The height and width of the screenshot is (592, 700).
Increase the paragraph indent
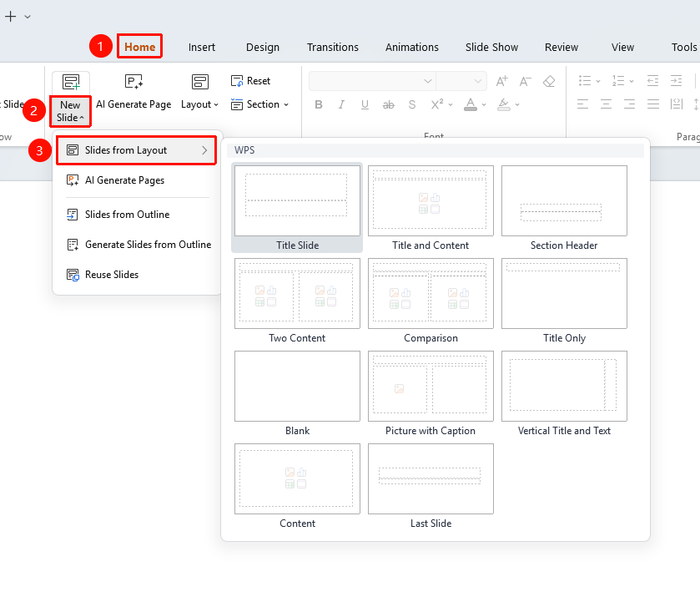pyautogui.click(x=677, y=81)
